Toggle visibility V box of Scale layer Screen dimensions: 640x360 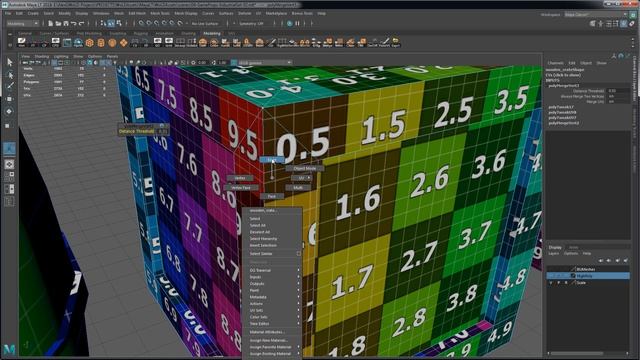tap(551, 282)
